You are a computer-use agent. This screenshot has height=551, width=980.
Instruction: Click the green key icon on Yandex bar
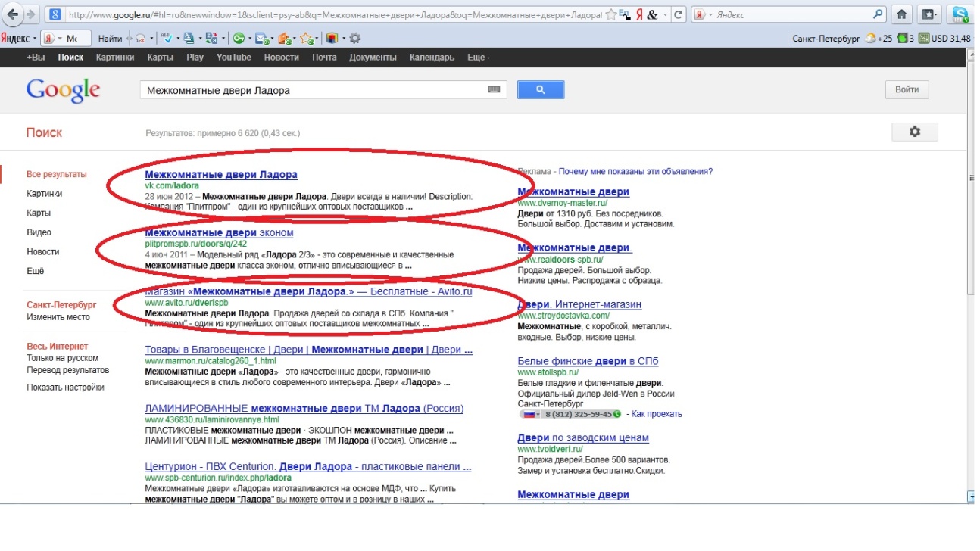(239, 38)
